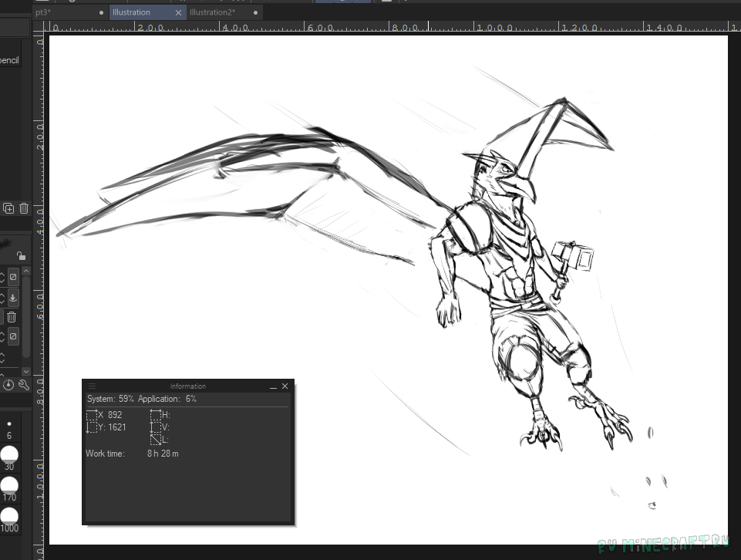Select the pencil sub tool

coord(10,60)
